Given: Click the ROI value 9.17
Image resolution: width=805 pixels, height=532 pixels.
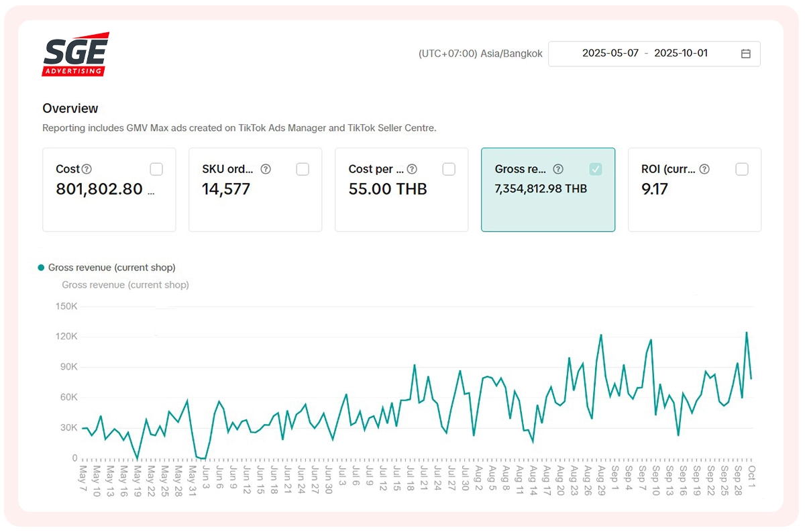Looking at the screenshot, I should [x=655, y=189].
